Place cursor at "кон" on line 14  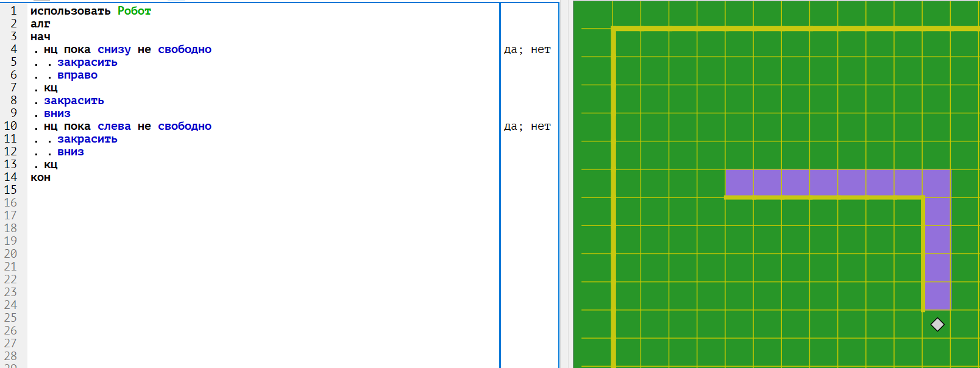40,177
